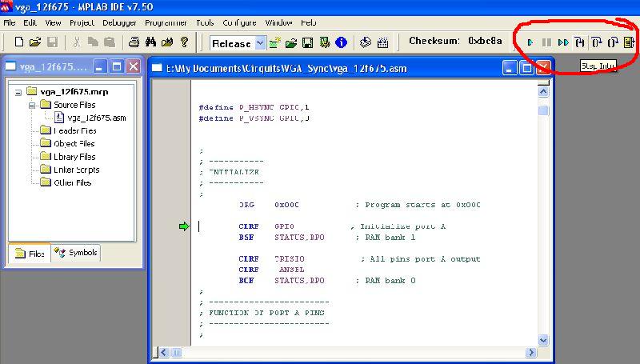The image size is (640, 364).
Task: Open the Release build configuration dropdown
Action: tap(260, 42)
